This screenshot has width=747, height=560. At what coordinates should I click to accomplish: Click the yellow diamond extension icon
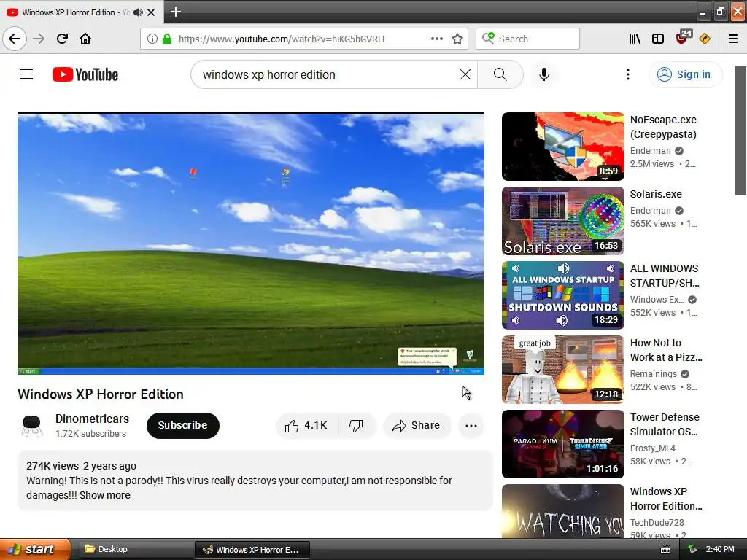(705, 39)
